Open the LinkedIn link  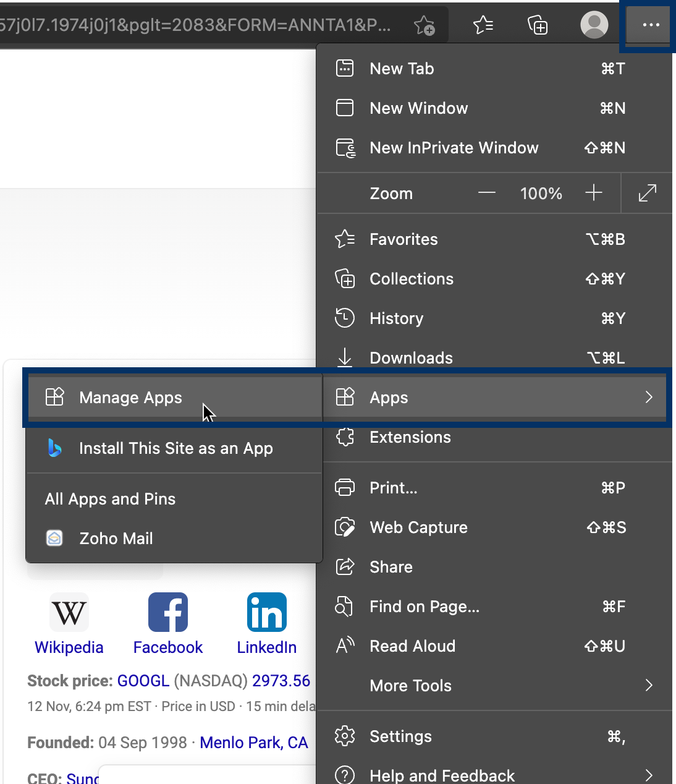pos(267,647)
